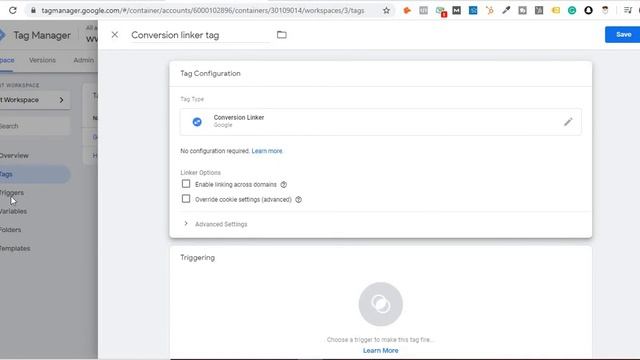Click the trigger placeholder circle icon
Image resolution: width=640 pixels, height=360 pixels.
[x=380, y=304]
